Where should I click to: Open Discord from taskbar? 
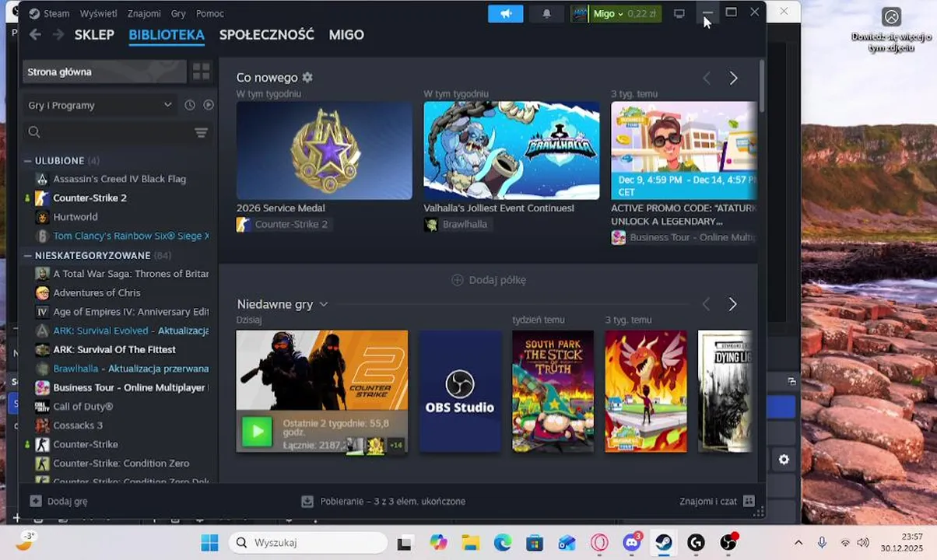point(632,543)
